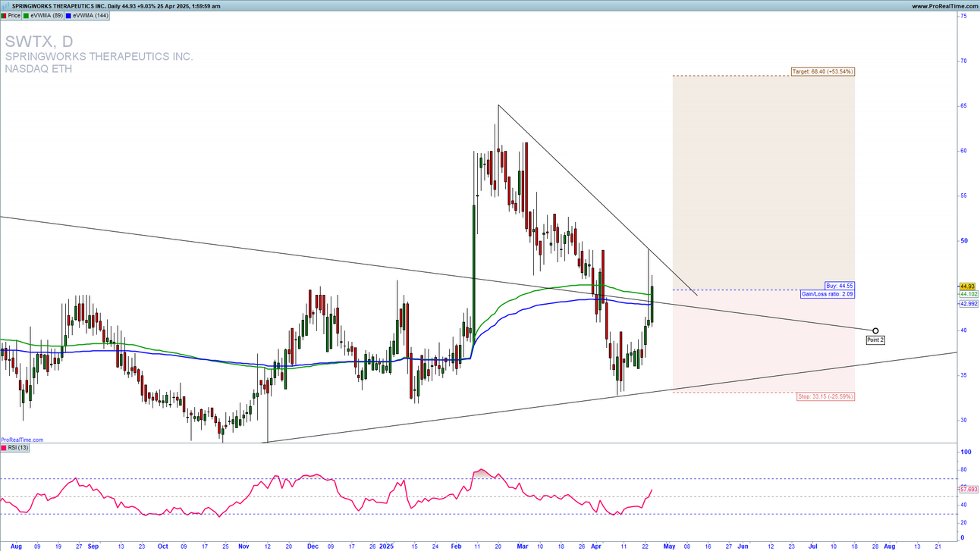
Task: Select the Stop 33.15 label
Action: (825, 396)
